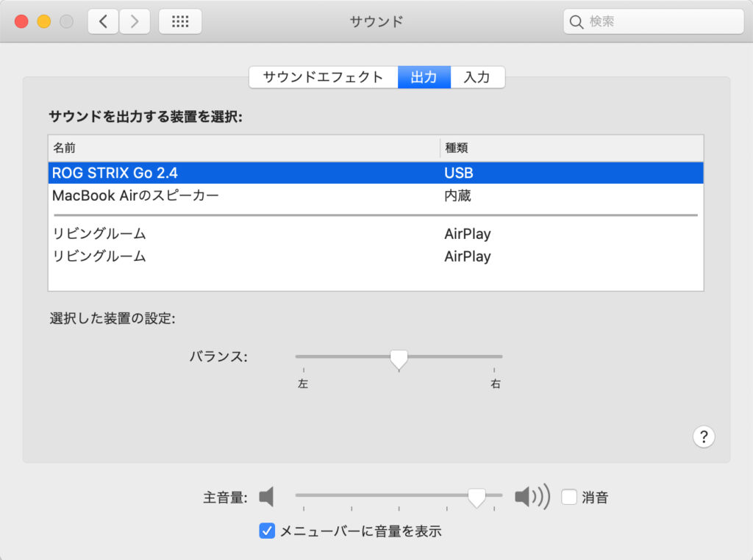Open the 入力 tab
The image size is (753, 560).
click(477, 77)
